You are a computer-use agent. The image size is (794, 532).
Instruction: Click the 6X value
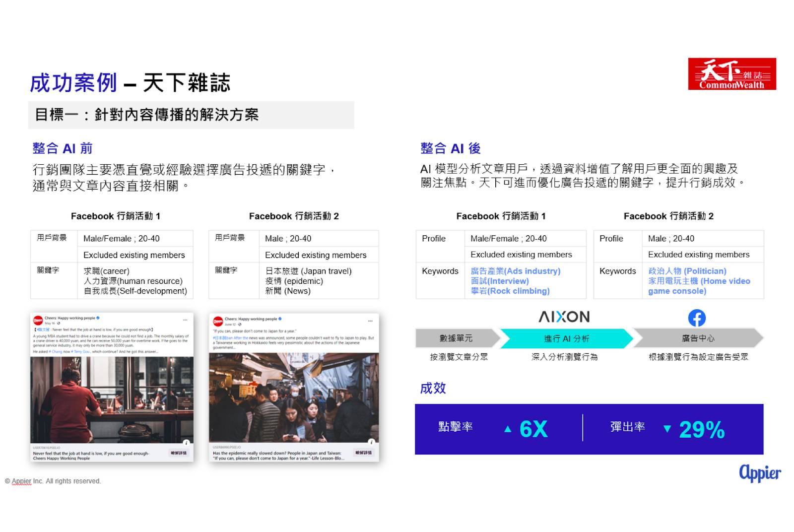(533, 429)
